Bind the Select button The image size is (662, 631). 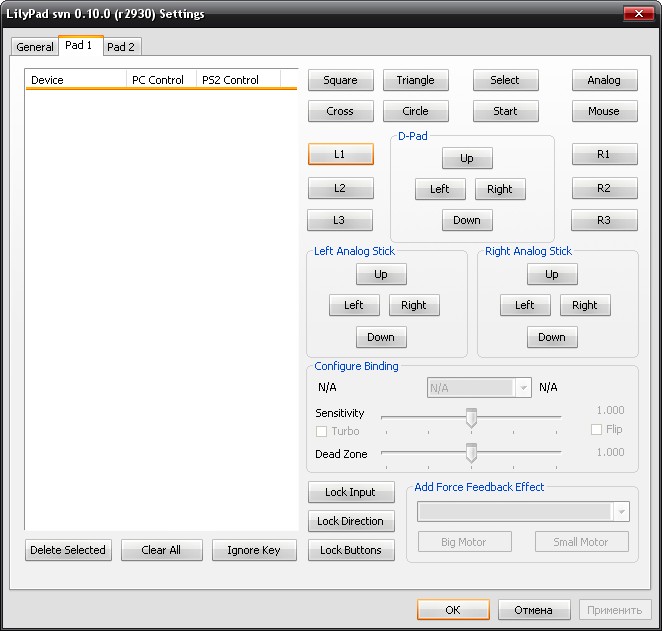(505, 80)
